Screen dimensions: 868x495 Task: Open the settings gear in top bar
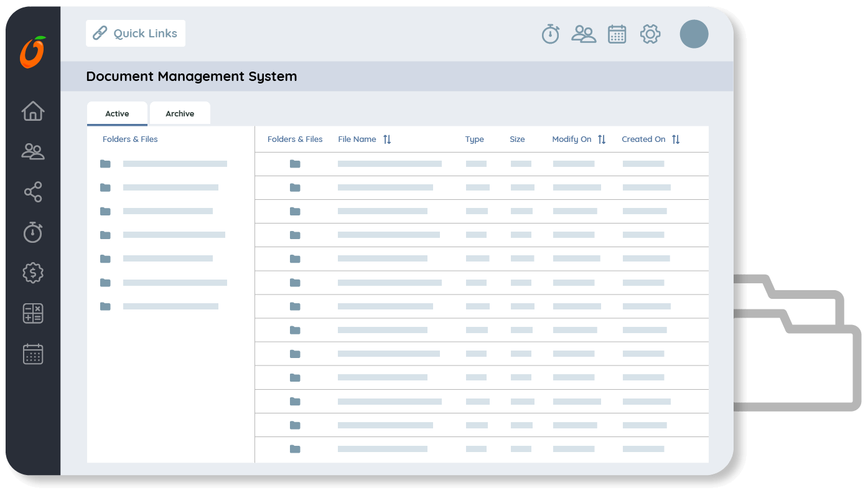[x=650, y=34]
